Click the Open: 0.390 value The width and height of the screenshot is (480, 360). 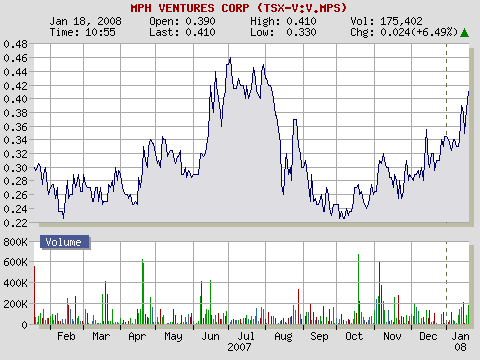[x=182, y=21]
